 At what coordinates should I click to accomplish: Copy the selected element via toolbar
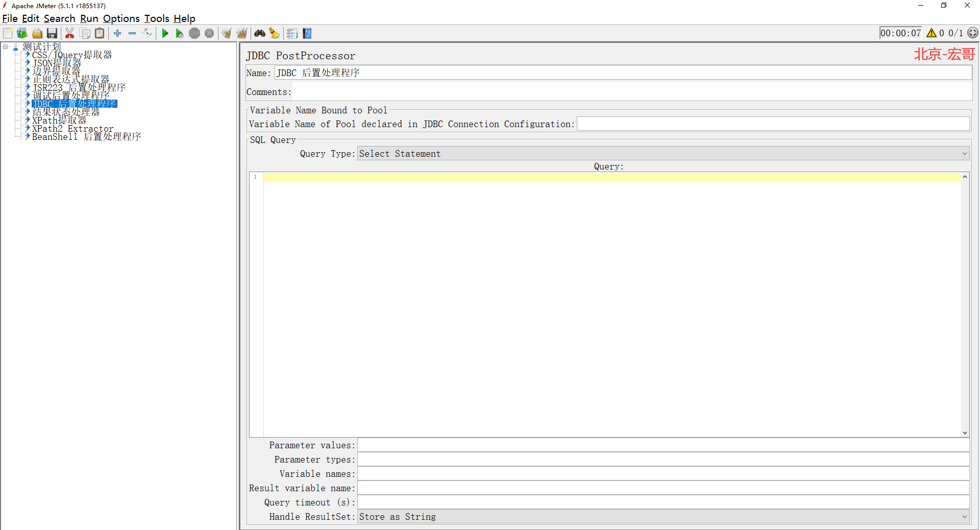pyautogui.click(x=85, y=33)
